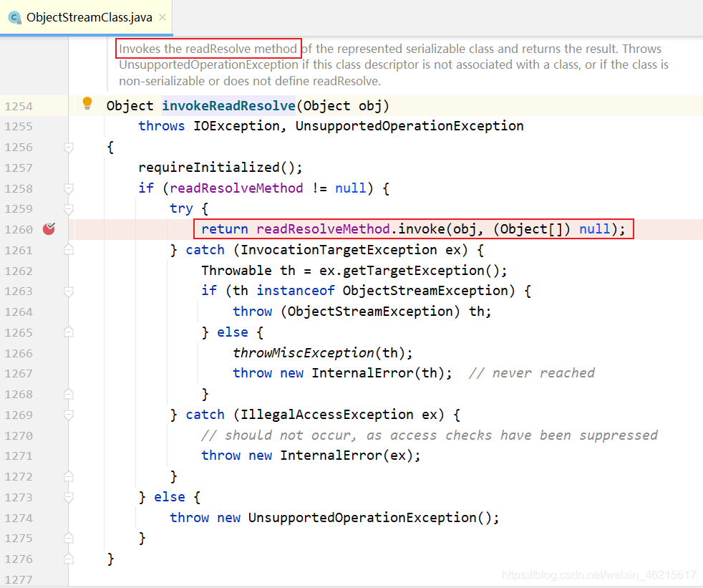Click the invokeReadResolve method name
The width and height of the screenshot is (703, 588).
coord(228,106)
